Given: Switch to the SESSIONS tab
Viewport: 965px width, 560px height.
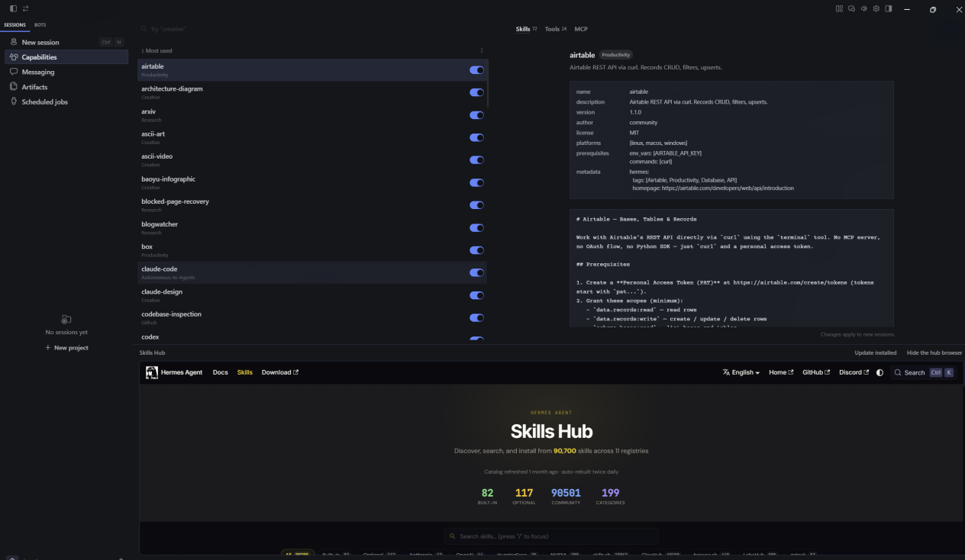Looking at the screenshot, I should 15,25.
